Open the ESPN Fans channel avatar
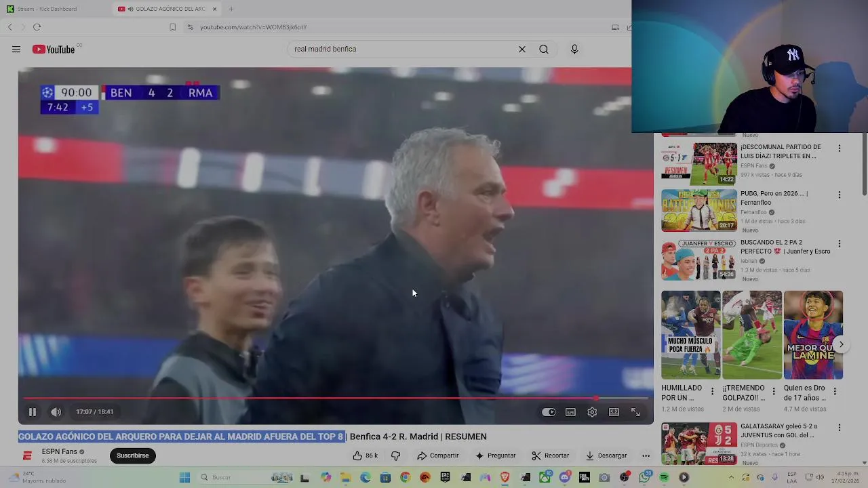Image resolution: width=868 pixels, height=488 pixels. 27,455
